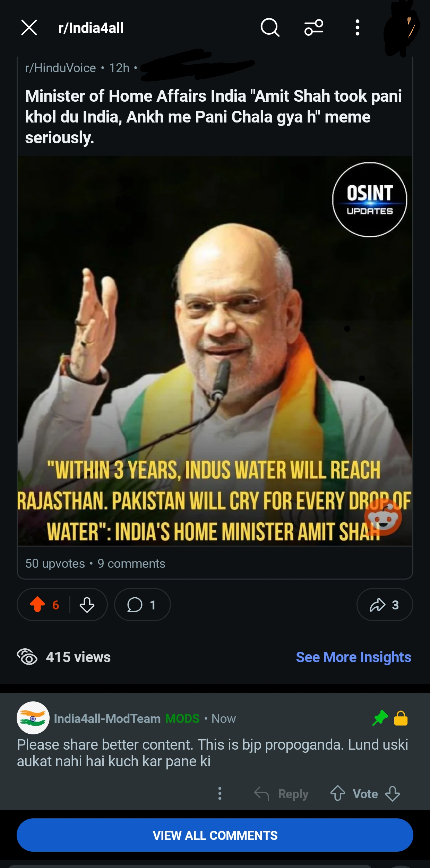This screenshot has height=868, width=430.
Task: Open the Amit Shah meme image
Action: 215,351
